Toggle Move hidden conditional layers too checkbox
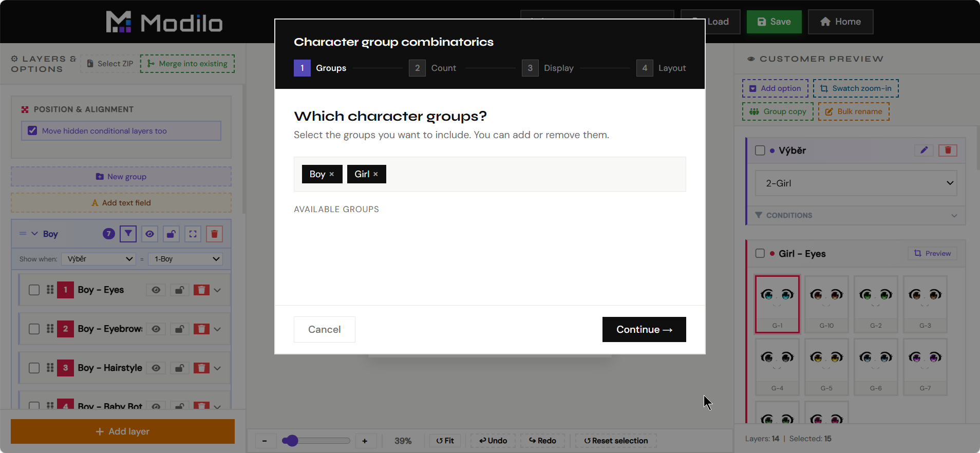Screen dimensions: 980x453 coord(32,130)
